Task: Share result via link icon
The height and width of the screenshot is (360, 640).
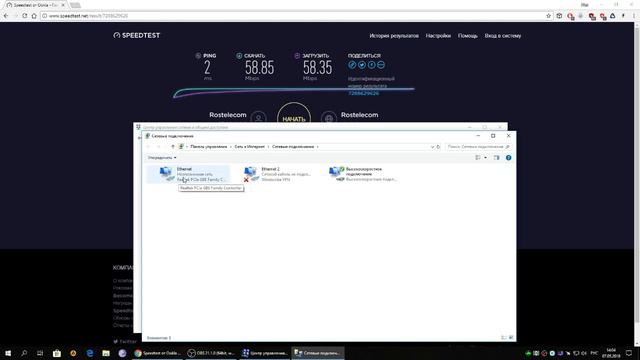Action: (x=352, y=65)
